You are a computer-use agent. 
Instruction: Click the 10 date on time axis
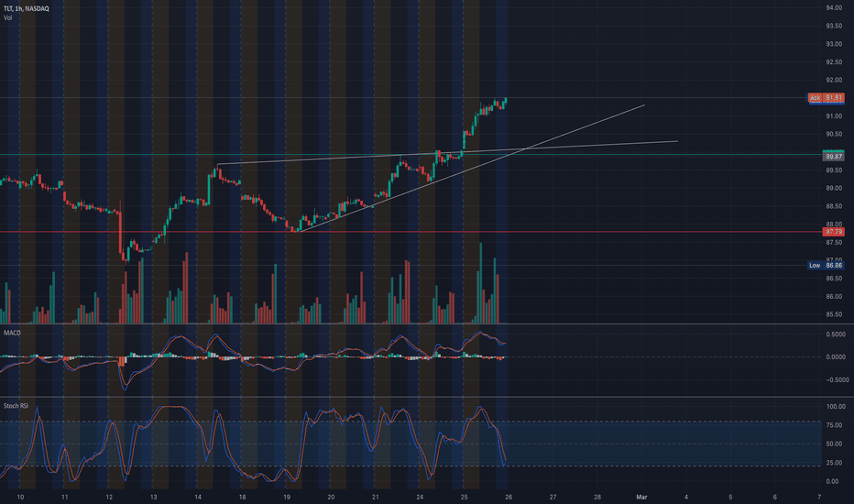(x=20, y=497)
